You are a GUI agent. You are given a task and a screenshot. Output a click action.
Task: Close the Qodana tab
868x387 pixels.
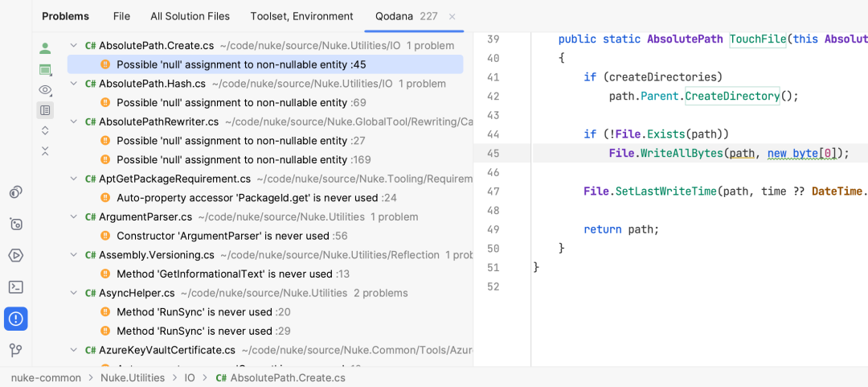tap(452, 17)
